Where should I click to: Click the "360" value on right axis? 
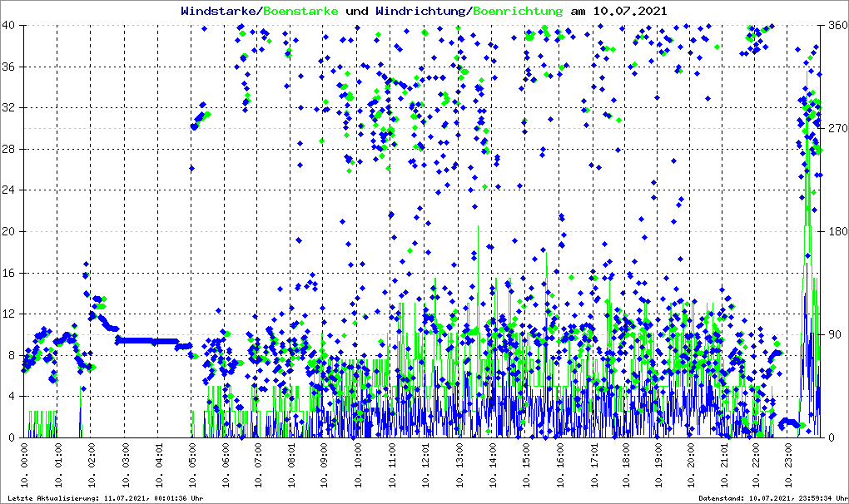point(837,26)
